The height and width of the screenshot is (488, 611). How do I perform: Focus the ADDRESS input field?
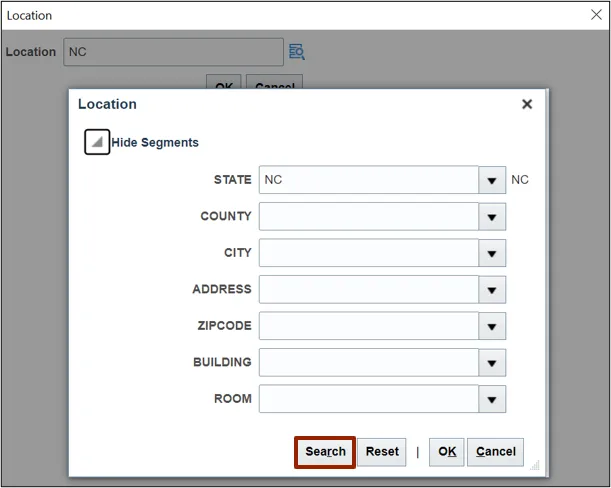(x=369, y=290)
